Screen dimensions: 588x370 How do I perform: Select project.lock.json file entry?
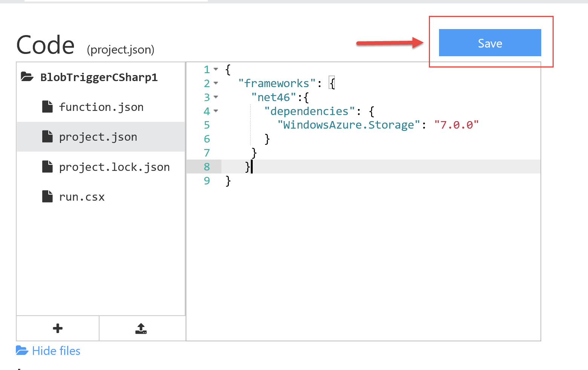point(101,167)
